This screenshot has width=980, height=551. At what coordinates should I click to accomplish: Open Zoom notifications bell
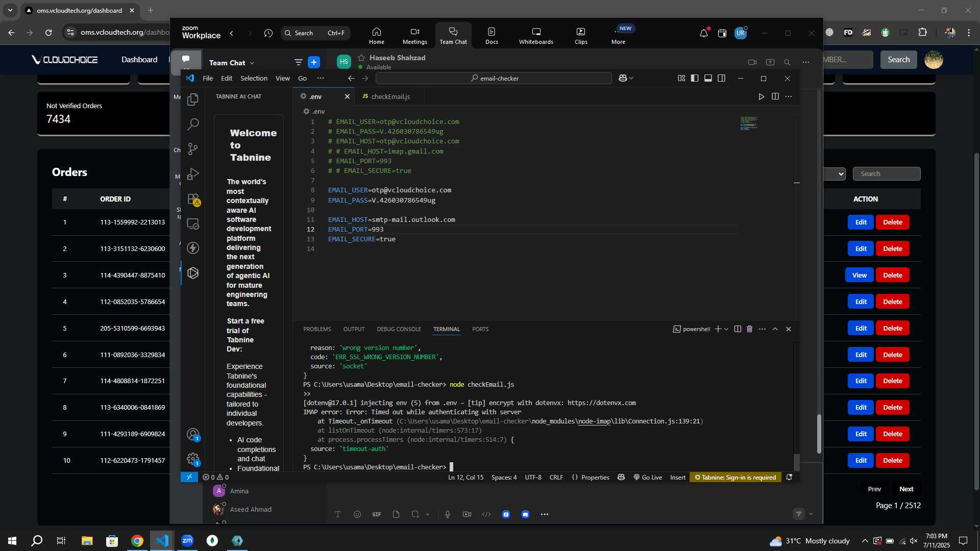pyautogui.click(x=704, y=33)
